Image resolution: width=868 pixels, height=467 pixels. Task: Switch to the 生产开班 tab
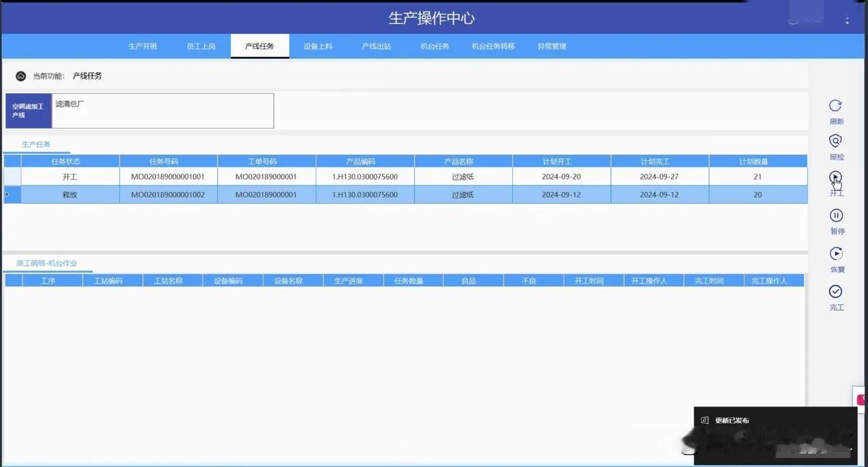(143, 46)
